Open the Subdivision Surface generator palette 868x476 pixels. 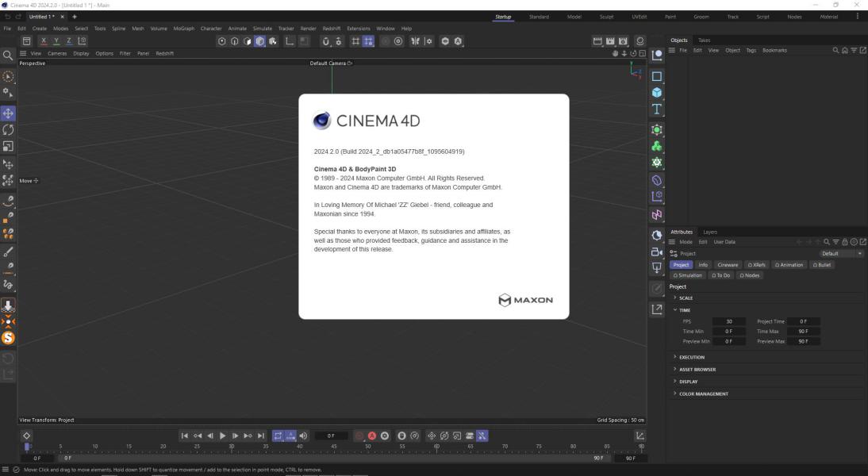click(657, 129)
